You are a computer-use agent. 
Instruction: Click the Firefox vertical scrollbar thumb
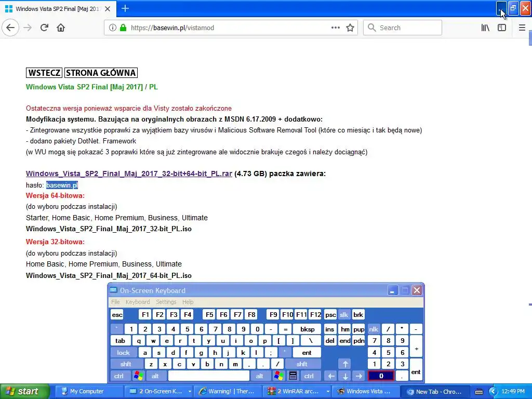pyautogui.click(x=530, y=37)
